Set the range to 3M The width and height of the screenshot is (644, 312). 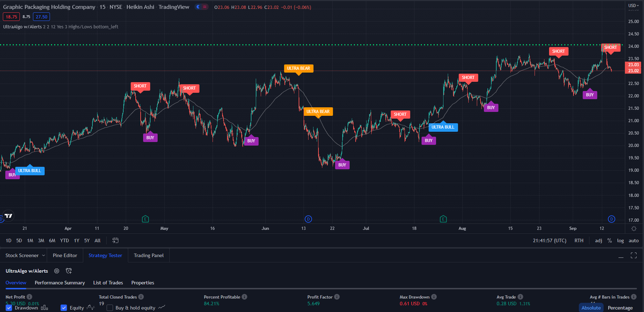coord(41,241)
